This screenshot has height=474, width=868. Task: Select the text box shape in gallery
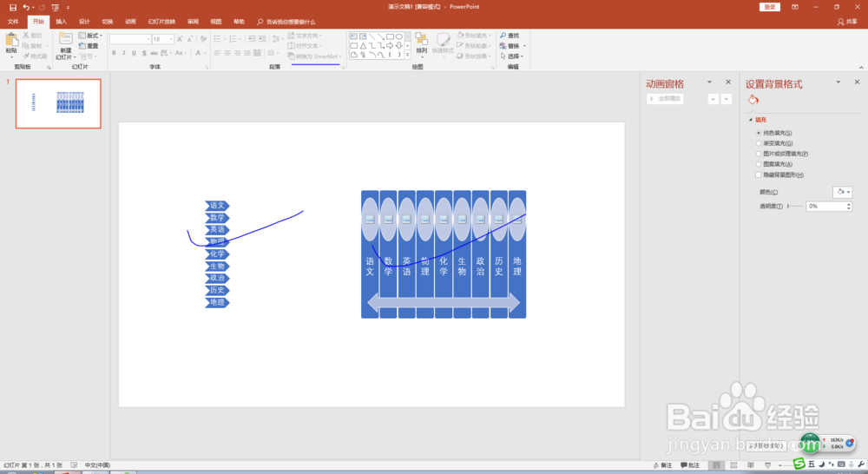tap(354, 36)
